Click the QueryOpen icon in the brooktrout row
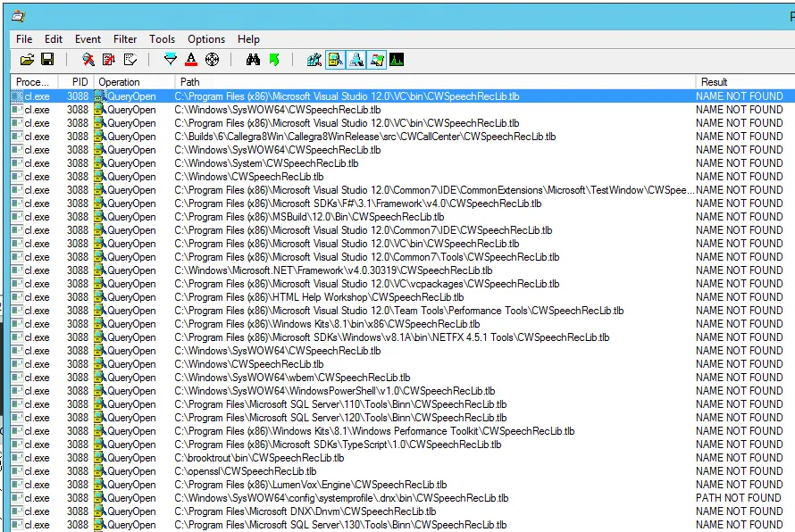This screenshot has width=795, height=532. 100,458
